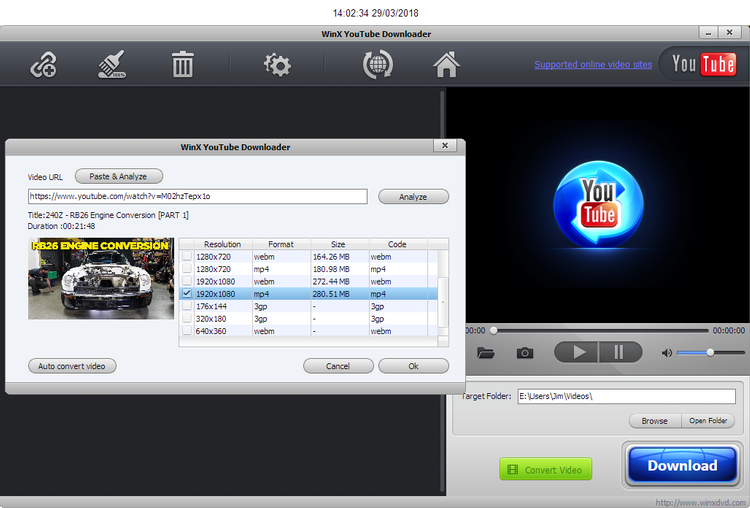Viewport: 750px width, 508px height.
Task: Click the green Convert Video button
Action: pos(545,469)
